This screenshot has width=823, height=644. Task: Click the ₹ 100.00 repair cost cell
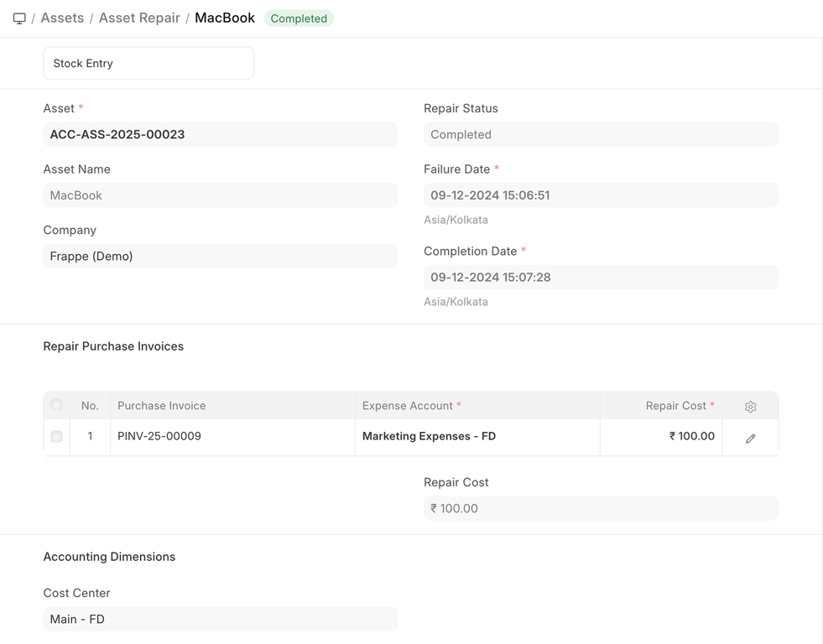tap(661, 437)
